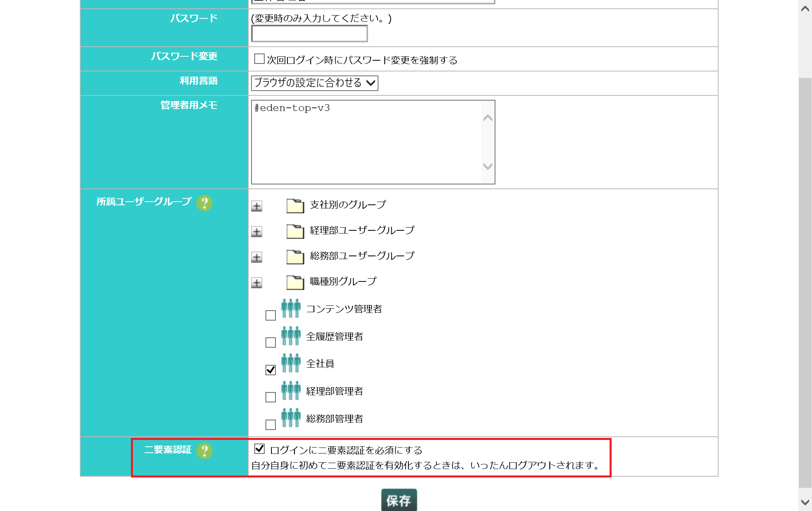The height and width of the screenshot is (511, 812).
Task: Check the コンテンツ管理者 group checkbox
Action: [271, 315]
